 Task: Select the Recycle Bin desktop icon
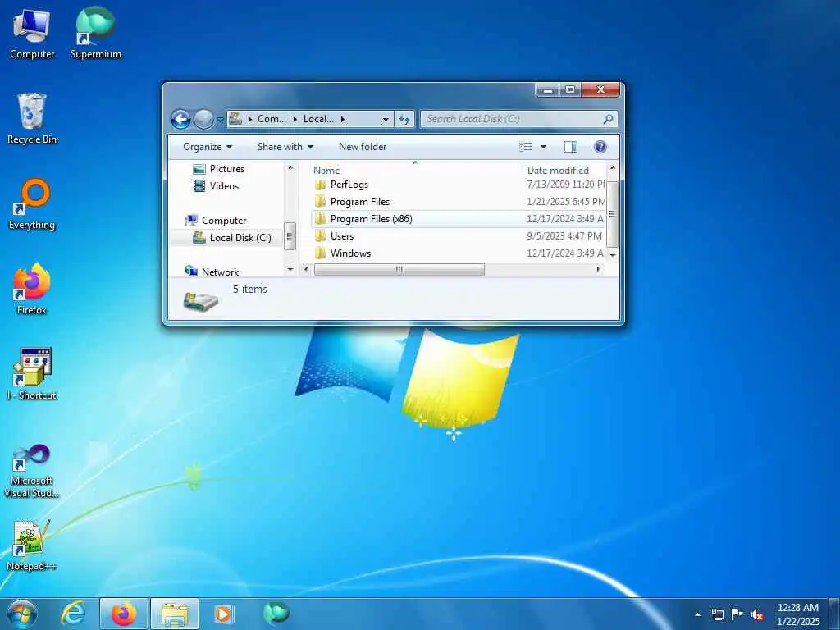32,119
